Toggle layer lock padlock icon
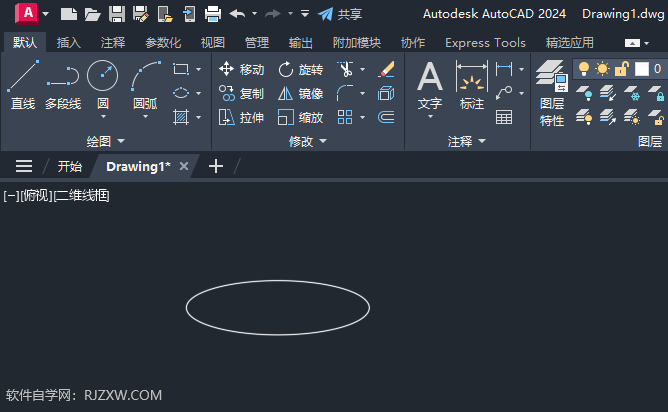Viewport: 668px width, 412px height. click(622, 69)
